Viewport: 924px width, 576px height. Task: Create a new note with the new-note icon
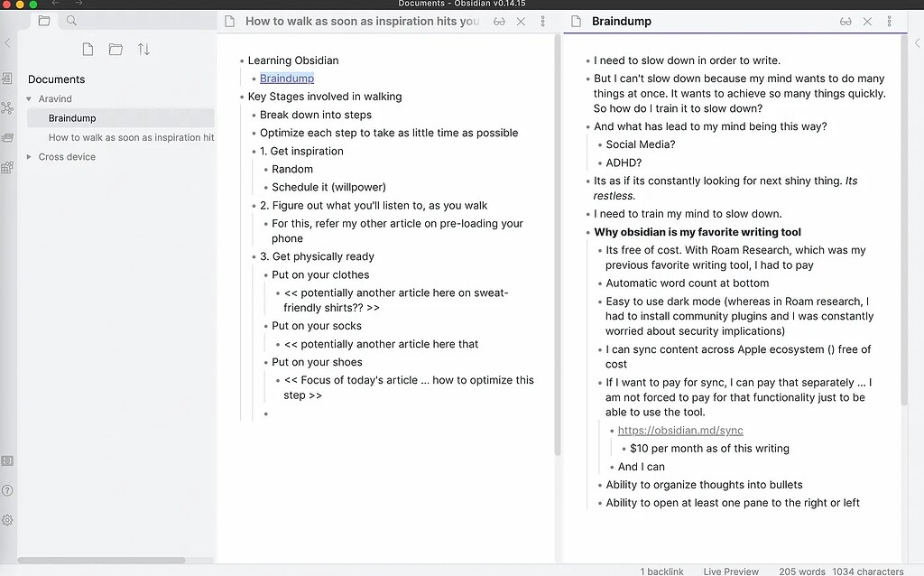coord(88,49)
